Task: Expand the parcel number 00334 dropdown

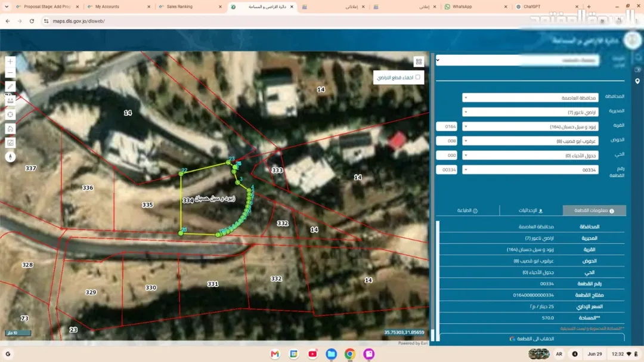Action: point(530,170)
